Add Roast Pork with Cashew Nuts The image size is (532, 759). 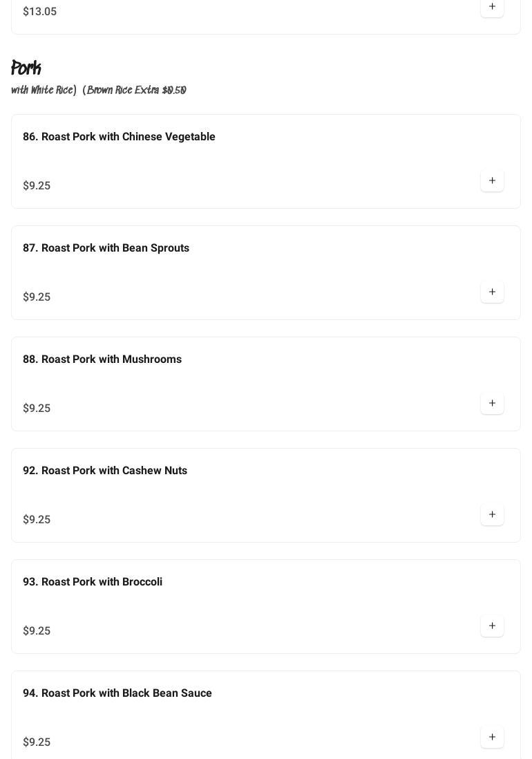[492, 515]
